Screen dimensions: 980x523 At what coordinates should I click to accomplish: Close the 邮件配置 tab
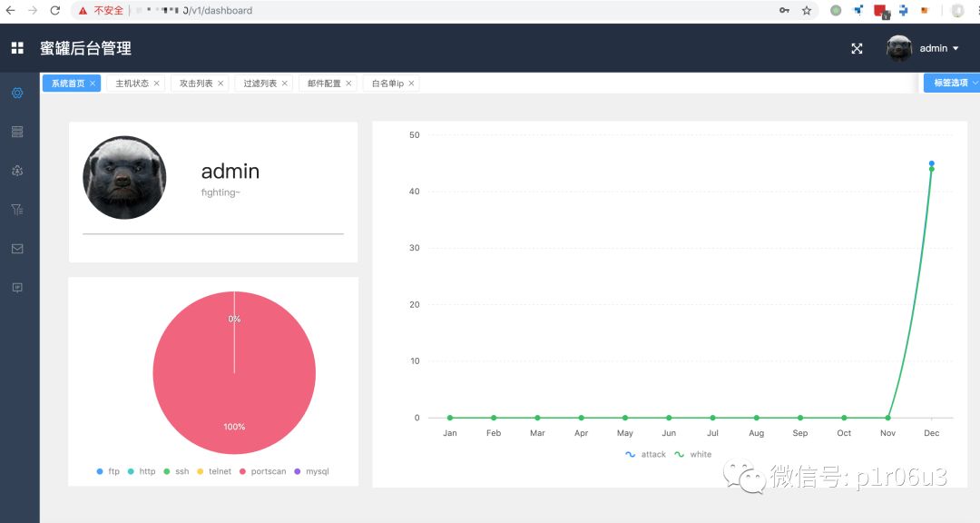[x=348, y=84]
